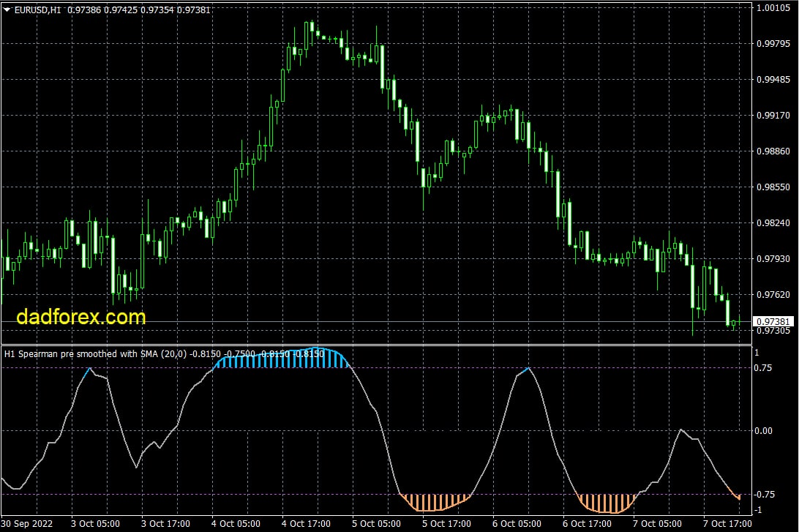Click the 5 Oct 17:00 time label
The width and height of the screenshot is (799, 532).
447,524
